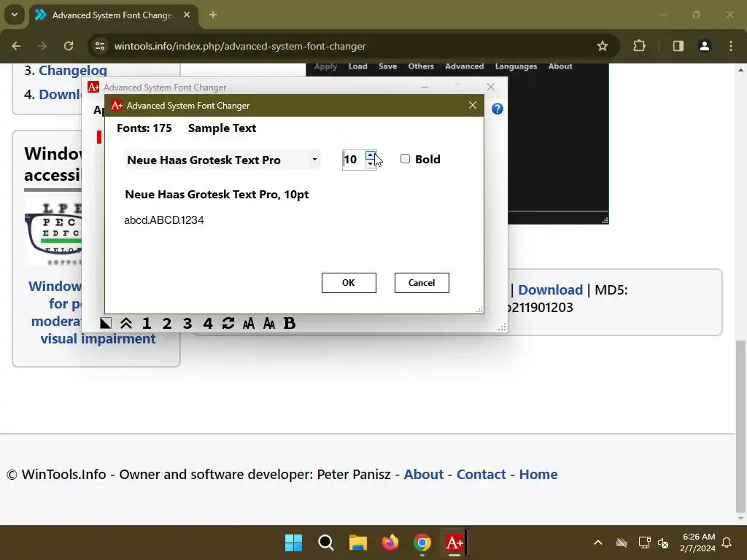Open the Chrome tab search dropdown

pyautogui.click(x=15, y=15)
